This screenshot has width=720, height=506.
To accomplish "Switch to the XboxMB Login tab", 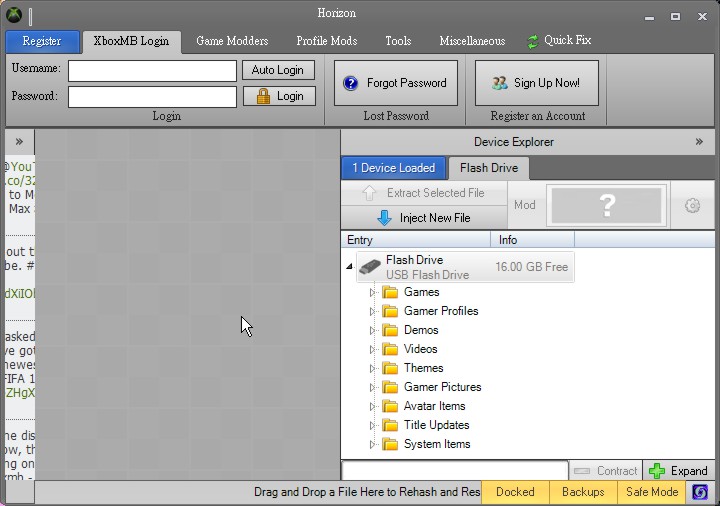I will (x=131, y=41).
